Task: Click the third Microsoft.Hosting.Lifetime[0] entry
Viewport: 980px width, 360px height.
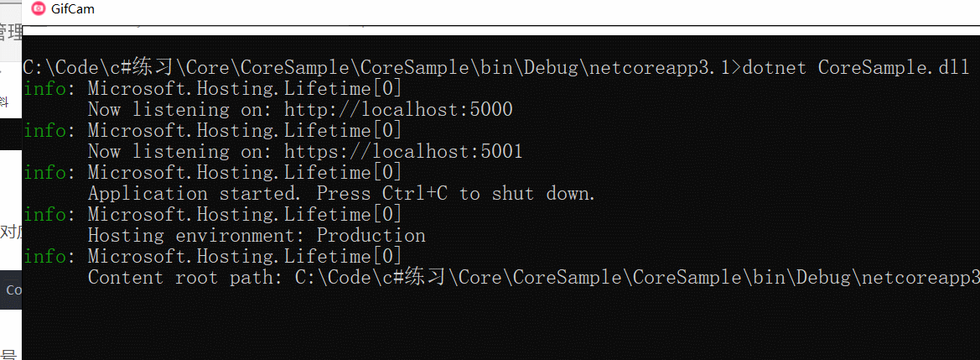Action: [x=245, y=173]
